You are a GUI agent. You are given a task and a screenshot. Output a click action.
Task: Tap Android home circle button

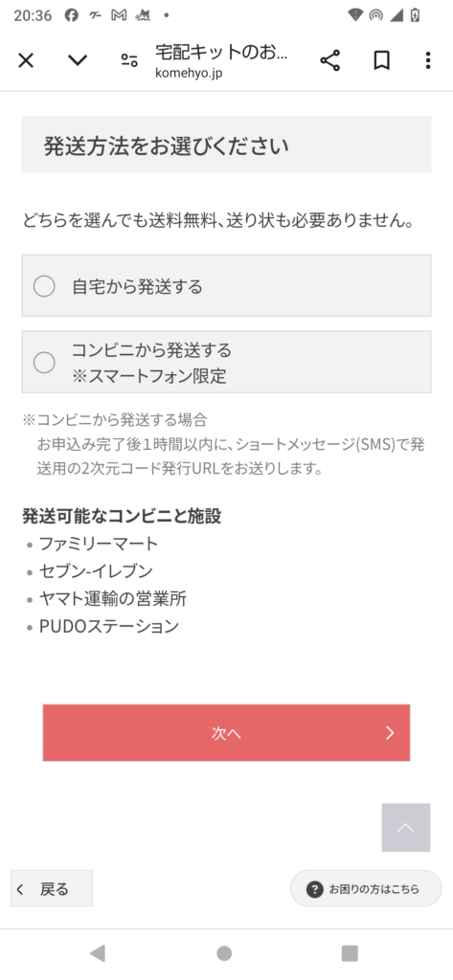pyautogui.click(x=224, y=953)
